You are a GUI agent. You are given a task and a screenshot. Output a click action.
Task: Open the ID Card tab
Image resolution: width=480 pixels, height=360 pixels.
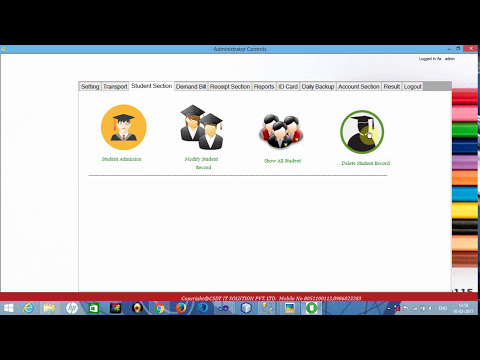[288, 87]
